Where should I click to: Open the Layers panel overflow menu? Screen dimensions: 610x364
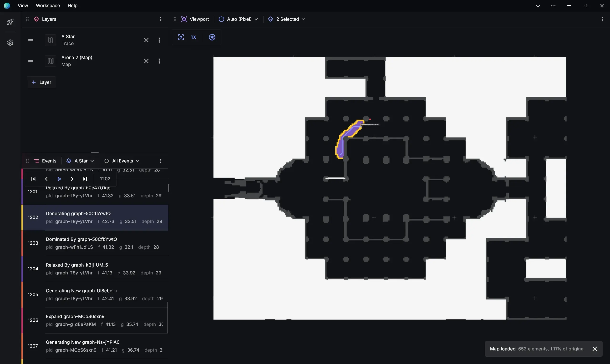[161, 19]
